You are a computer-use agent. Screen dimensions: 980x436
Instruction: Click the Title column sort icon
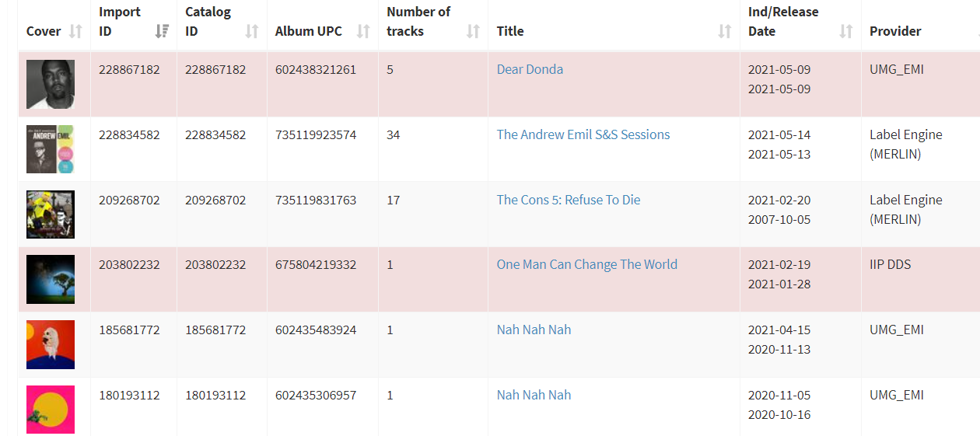(x=724, y=31)
